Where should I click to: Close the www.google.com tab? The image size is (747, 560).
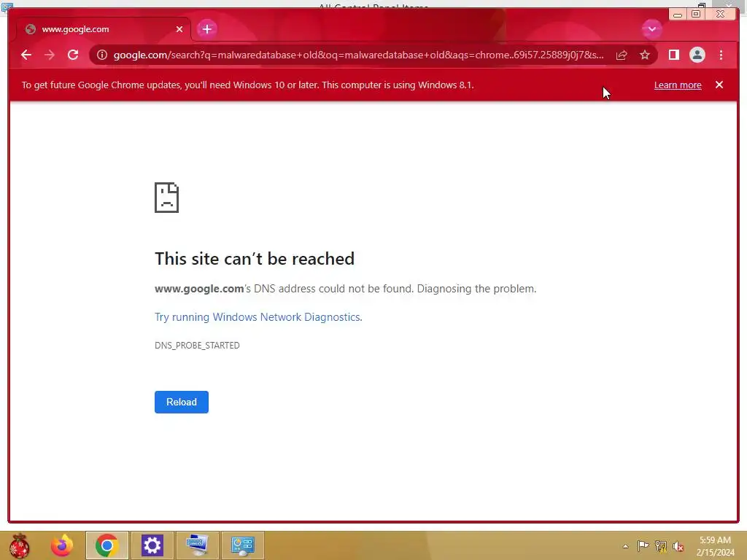coord(179,29)
